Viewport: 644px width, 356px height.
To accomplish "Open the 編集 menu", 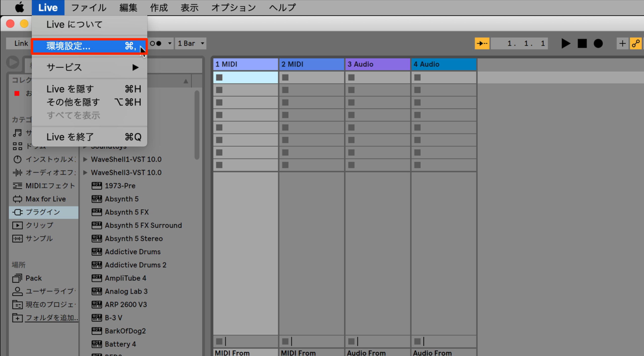I will 128,8.
